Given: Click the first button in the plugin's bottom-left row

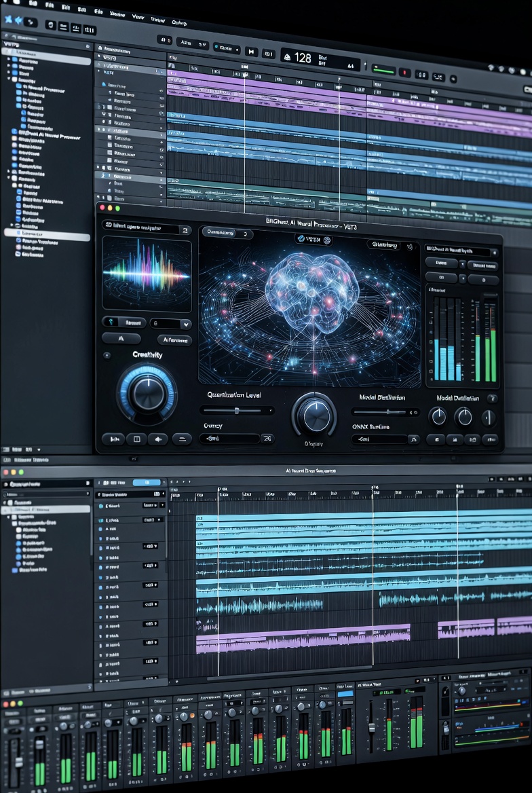Looking at the screenshot, I should (x=113, y=439).
